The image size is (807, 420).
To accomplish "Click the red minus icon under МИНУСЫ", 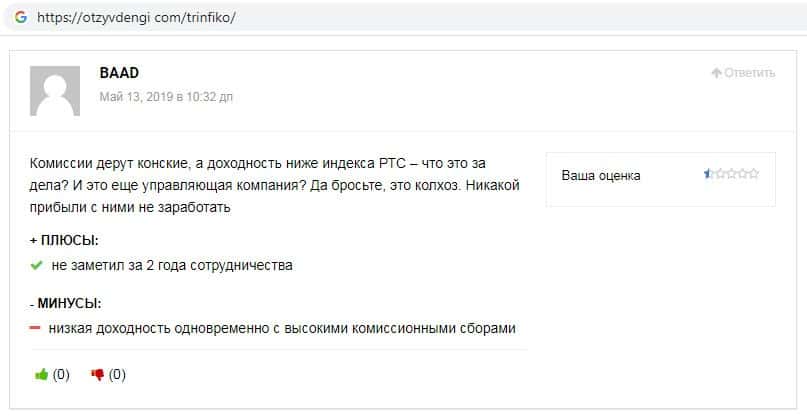I will point(35,328).
